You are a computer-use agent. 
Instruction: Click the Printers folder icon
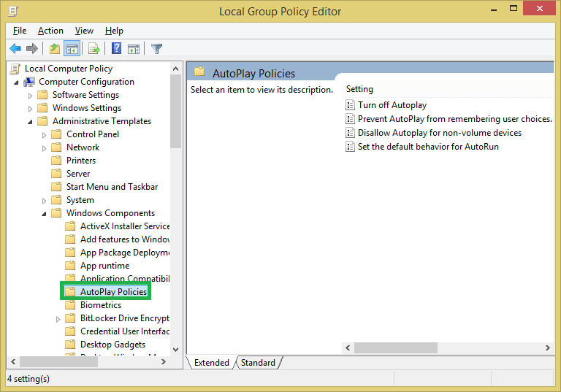click(x=56, y=161)
